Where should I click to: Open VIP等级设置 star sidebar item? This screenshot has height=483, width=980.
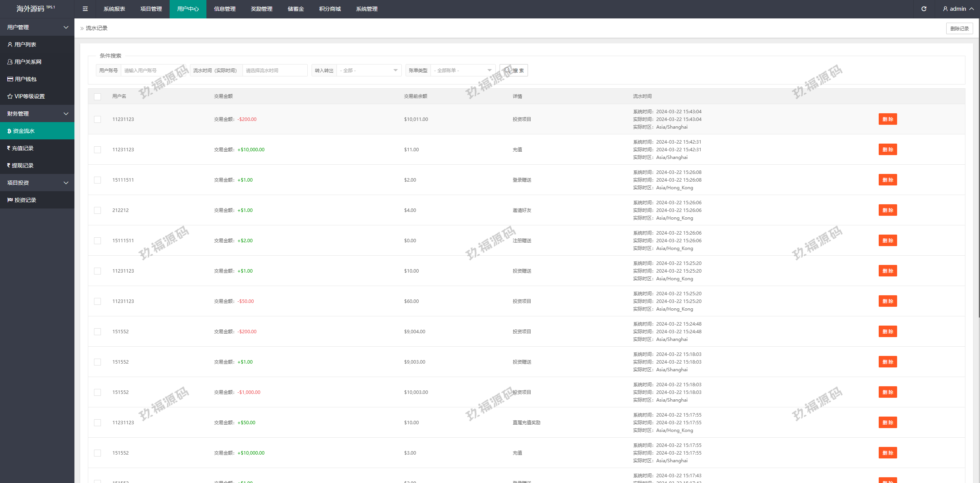29,96
